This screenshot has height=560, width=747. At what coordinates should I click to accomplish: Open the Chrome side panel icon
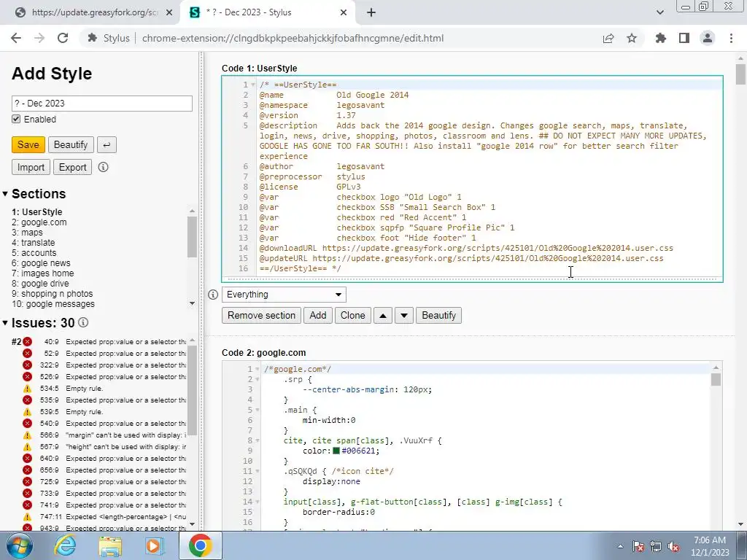[x=684, y=38]
